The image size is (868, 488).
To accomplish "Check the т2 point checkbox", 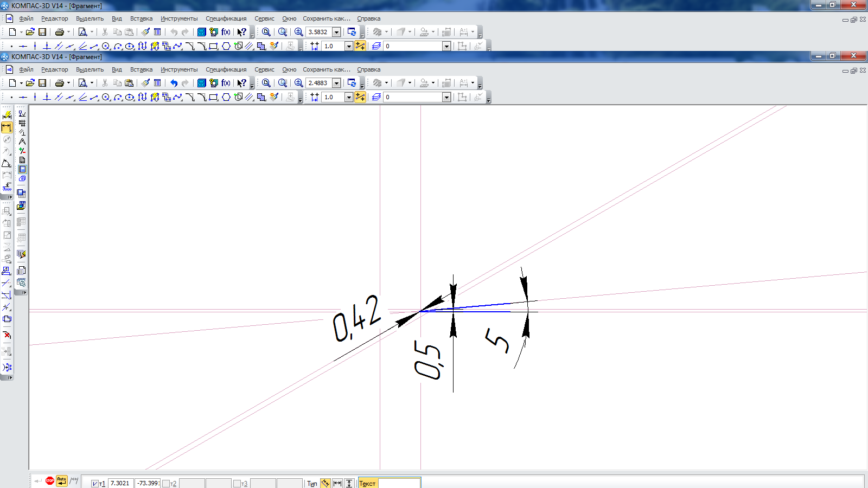I will tap(166, 484).
